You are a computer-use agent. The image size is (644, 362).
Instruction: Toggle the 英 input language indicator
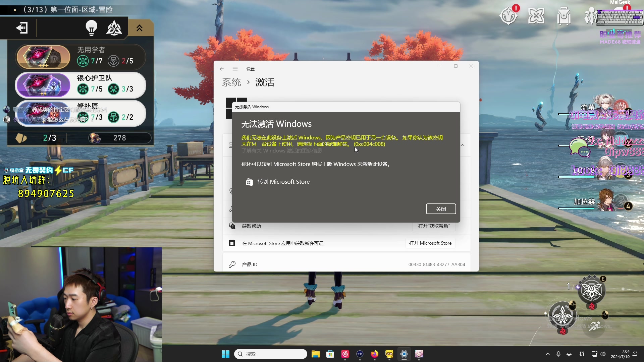[x=569, y=354]
